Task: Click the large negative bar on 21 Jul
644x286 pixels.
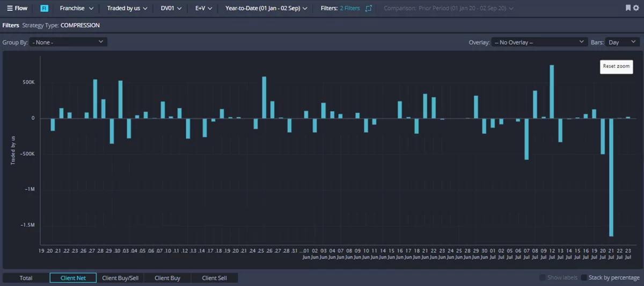Action: pyautogui.click(x=611, y=177)
